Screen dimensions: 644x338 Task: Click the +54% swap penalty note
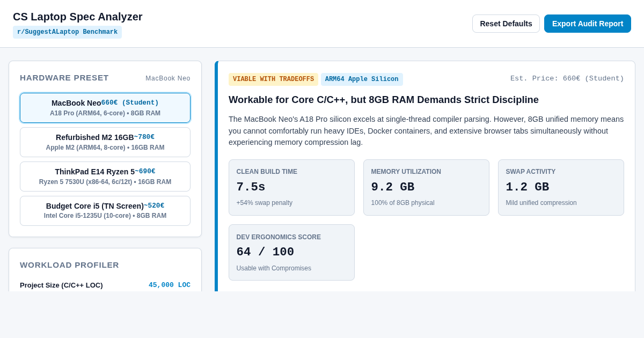point(265,203)
